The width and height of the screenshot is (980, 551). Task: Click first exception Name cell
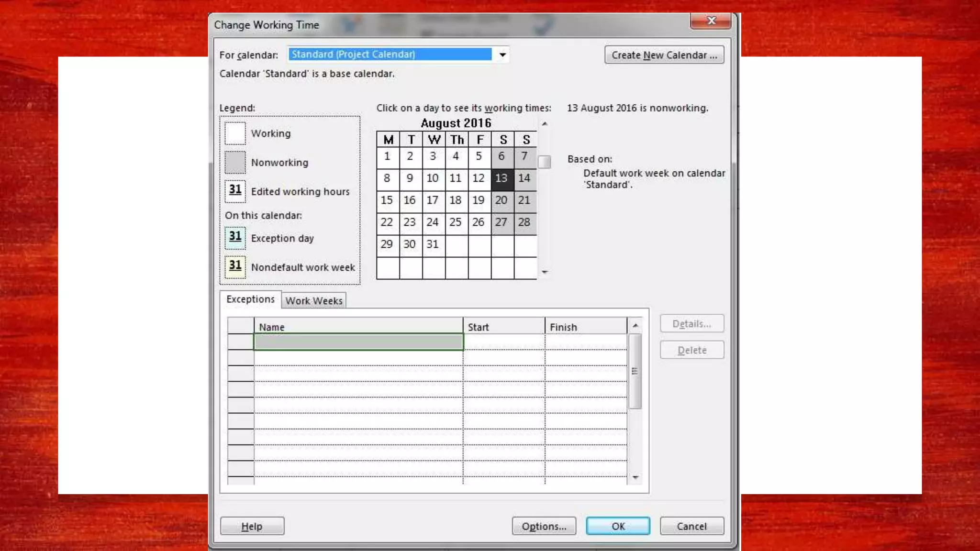point(358,342)
